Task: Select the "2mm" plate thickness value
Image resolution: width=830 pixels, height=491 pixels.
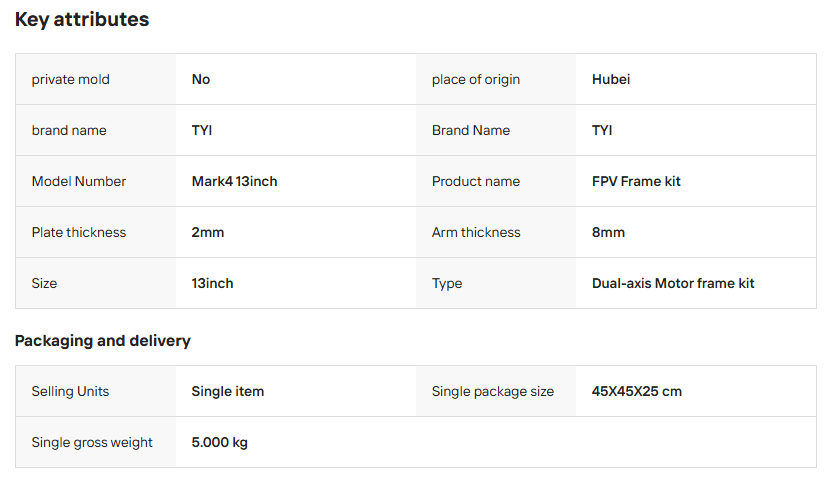Action: (x=208, y=233)
